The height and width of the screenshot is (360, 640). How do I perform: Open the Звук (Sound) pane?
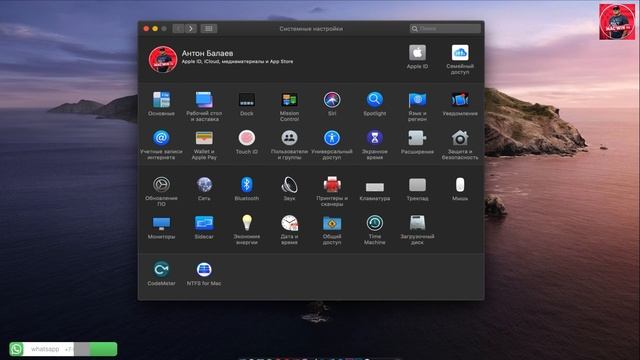point(289,185)
